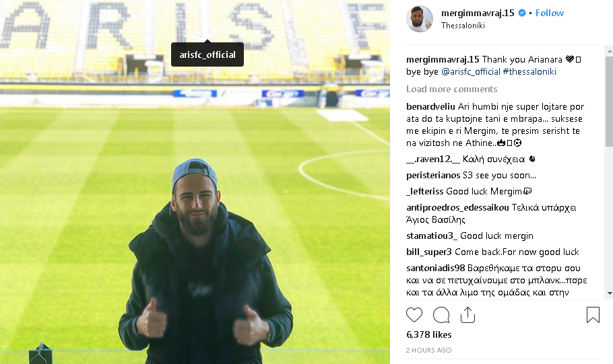Share the post via the share icon
Screen dimensions: 613x364
(x=467, y=315)
